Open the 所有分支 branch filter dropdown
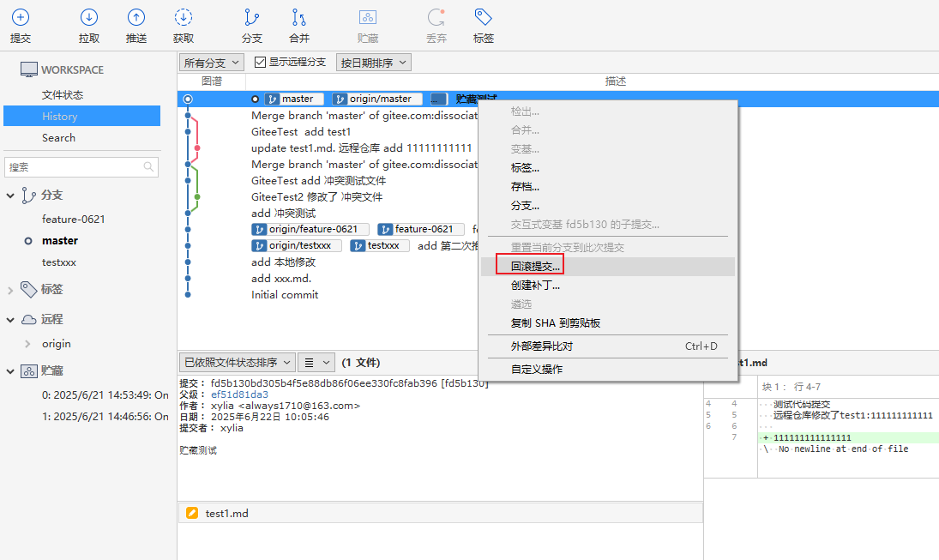Screen dimensions: 939x560 (212, 63)
